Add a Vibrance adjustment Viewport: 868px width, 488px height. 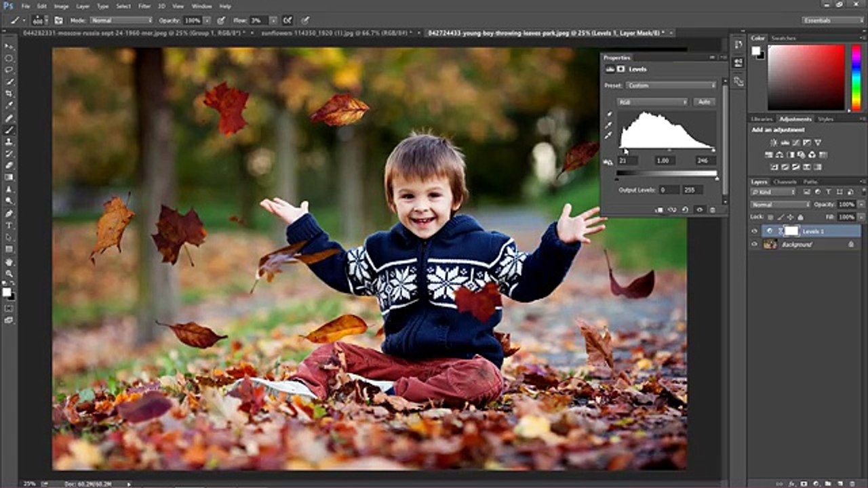(817, 142)
